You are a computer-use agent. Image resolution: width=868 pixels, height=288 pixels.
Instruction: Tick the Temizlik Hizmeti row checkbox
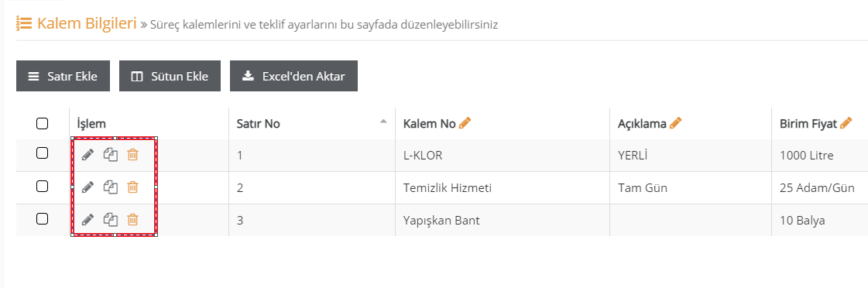(x=42, y=186)
